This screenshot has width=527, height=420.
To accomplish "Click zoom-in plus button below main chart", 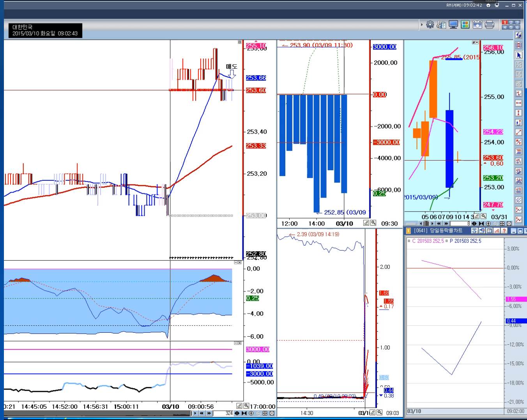I will (251, 413).
